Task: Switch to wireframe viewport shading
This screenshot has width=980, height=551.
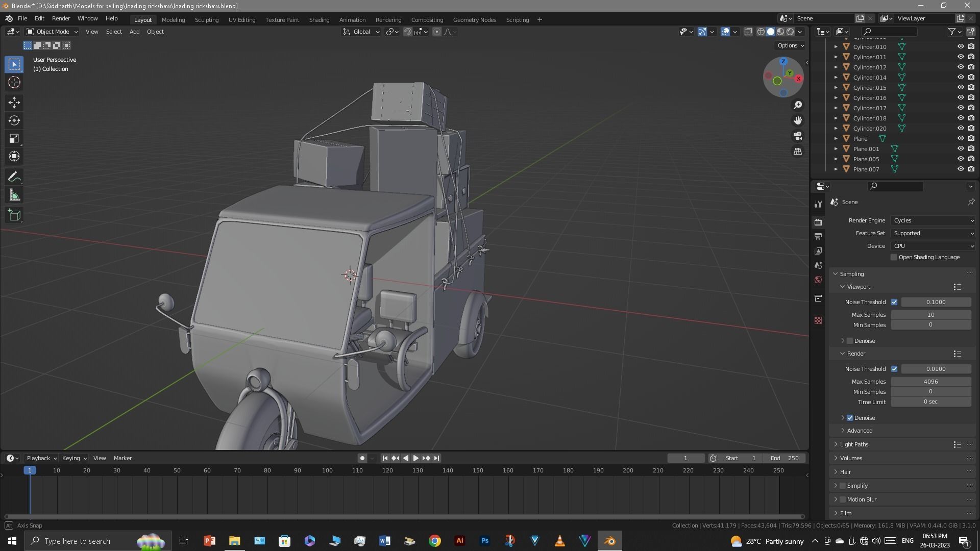Action: click(761, 32)
